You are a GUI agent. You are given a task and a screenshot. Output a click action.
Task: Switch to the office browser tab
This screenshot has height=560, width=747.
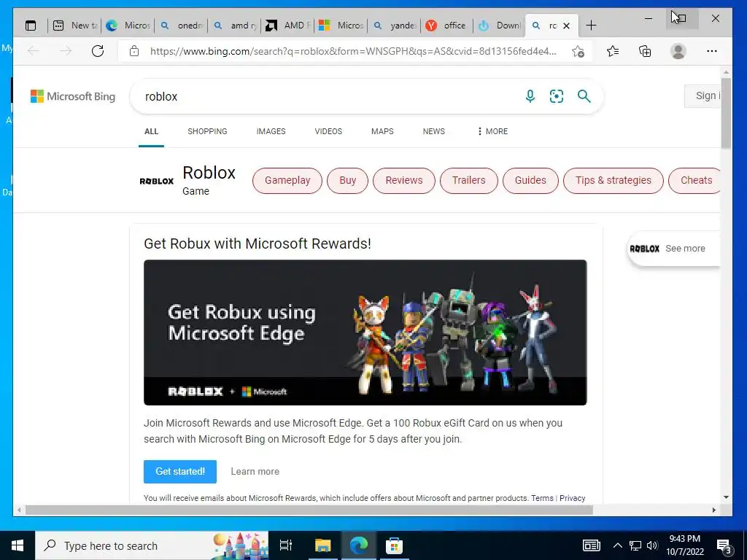(447, 26)
